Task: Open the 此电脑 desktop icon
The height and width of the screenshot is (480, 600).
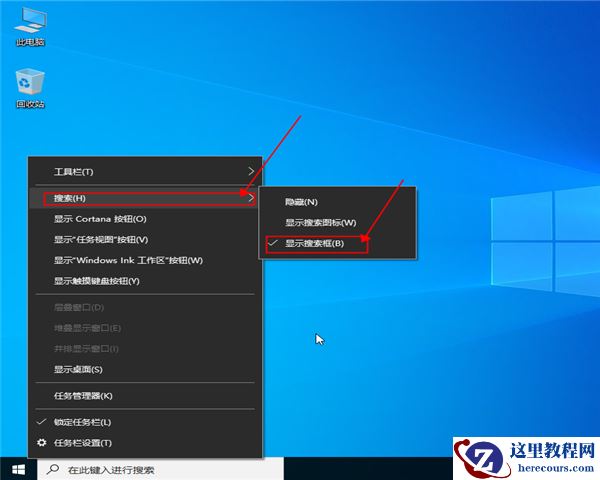Action: coord(30,27)
